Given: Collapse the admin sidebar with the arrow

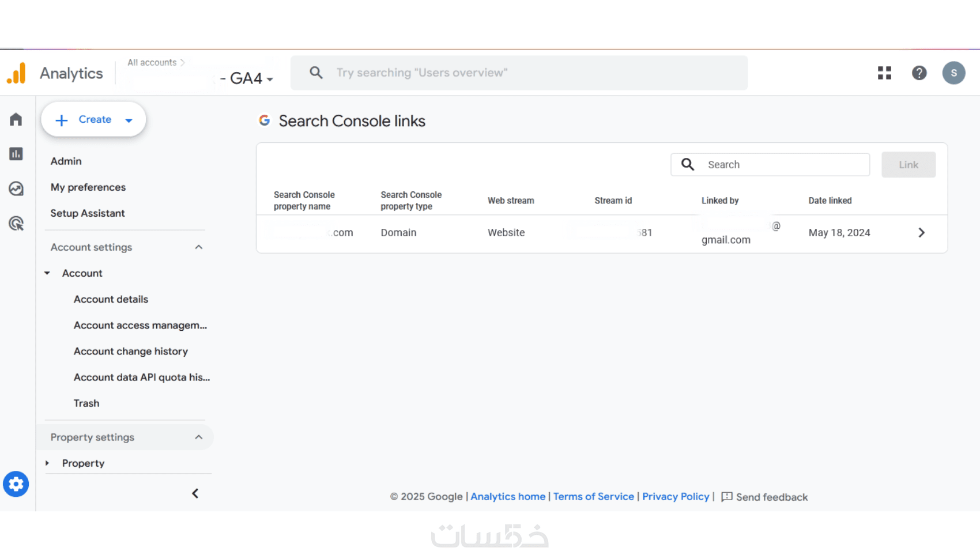Looking at the screenshot, I should 195,493.
